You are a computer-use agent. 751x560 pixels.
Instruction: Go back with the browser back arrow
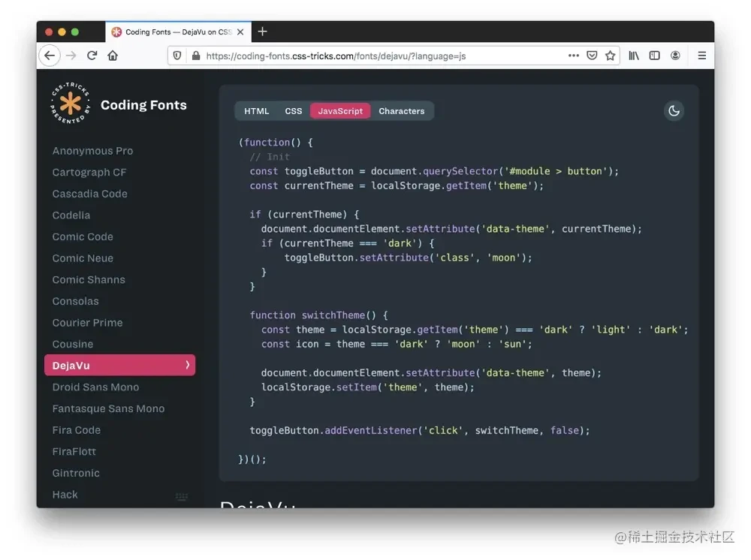pyautogui.click(x=50, y=56)
